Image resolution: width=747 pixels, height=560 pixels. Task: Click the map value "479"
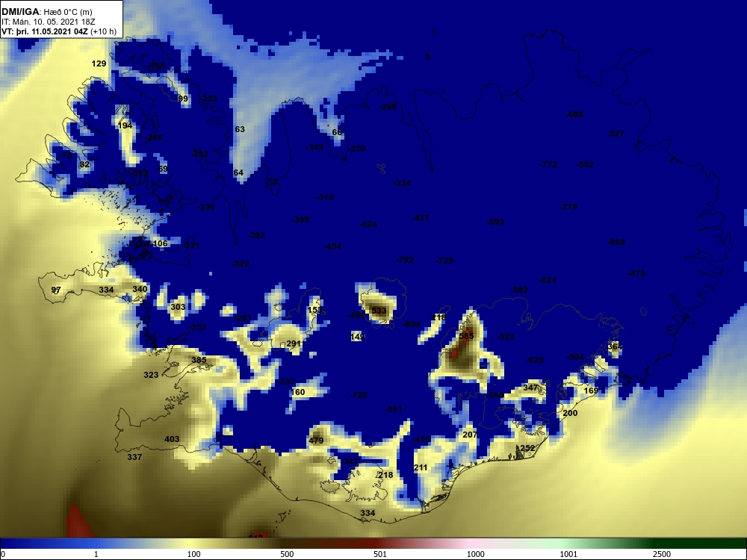click(316, 441)
